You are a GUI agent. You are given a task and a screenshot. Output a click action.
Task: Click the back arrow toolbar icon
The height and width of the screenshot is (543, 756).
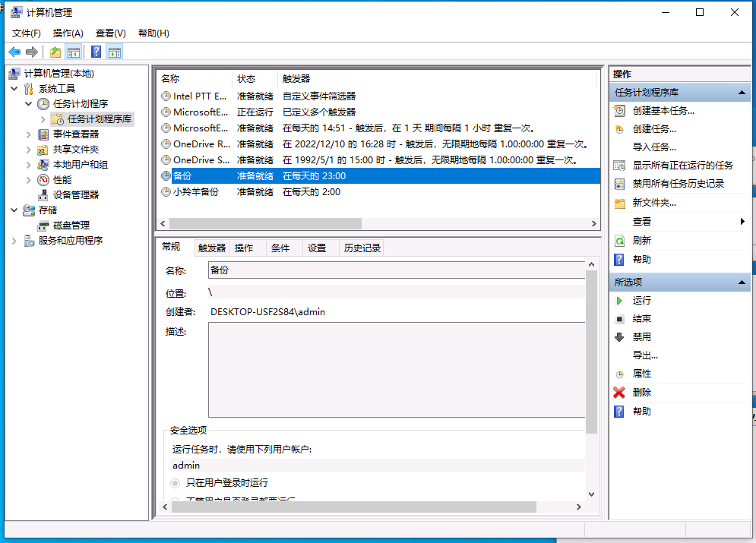(14, 52)
